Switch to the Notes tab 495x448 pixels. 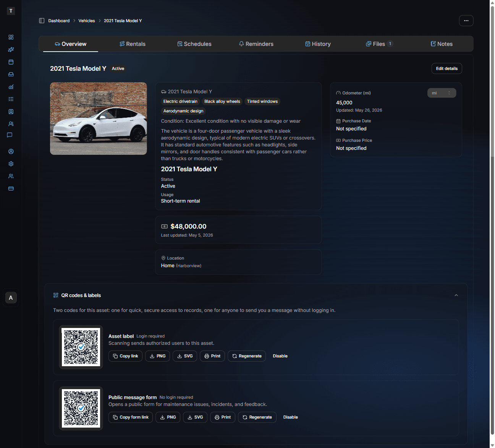coord(442,44)
